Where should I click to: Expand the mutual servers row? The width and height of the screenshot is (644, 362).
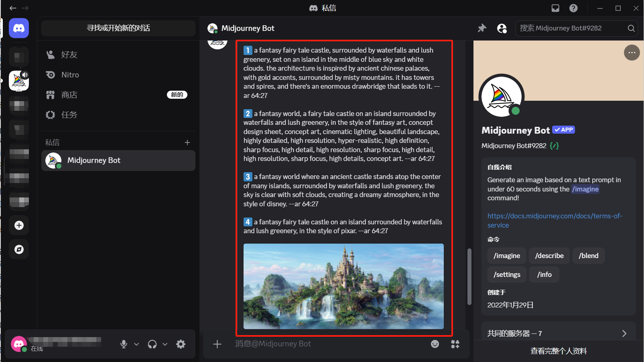coord(558,334)
